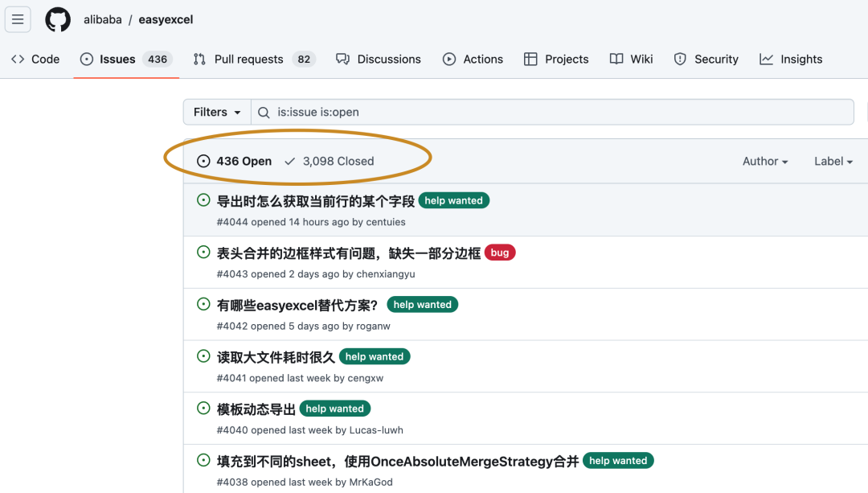Click the search magnifier icon

click(x=264, y=113)
